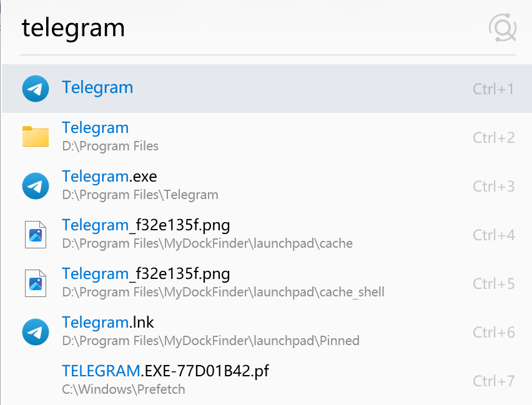
Task: Click the yellow Telegram folder icon
Action: pos(36,137)
